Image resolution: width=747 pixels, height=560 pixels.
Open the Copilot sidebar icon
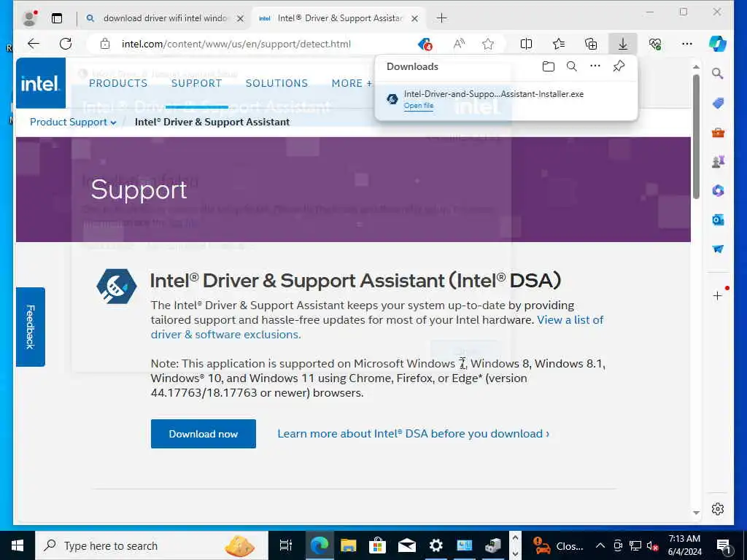coord(718,44)
